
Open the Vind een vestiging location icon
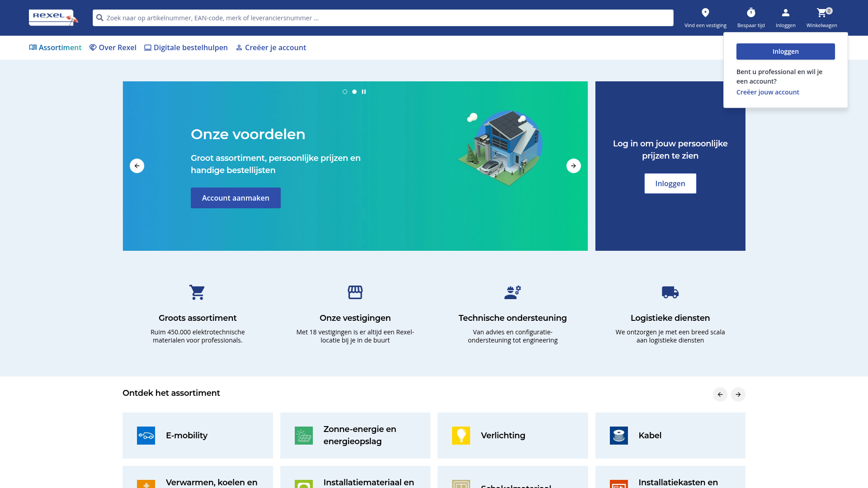click(x=705, y=13)
